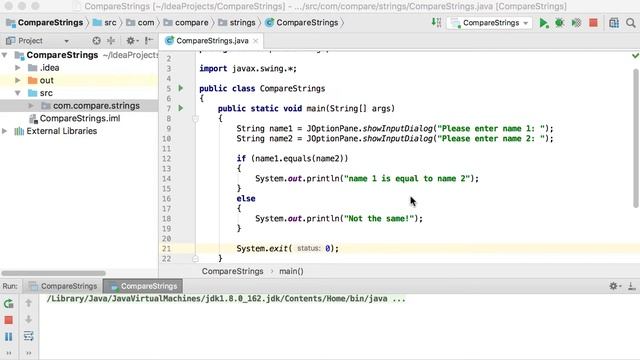Click src breadcrumb in navigation bar
Viewport: 640px width, 360px height.
pyautogui.click(x=104, y=22)
